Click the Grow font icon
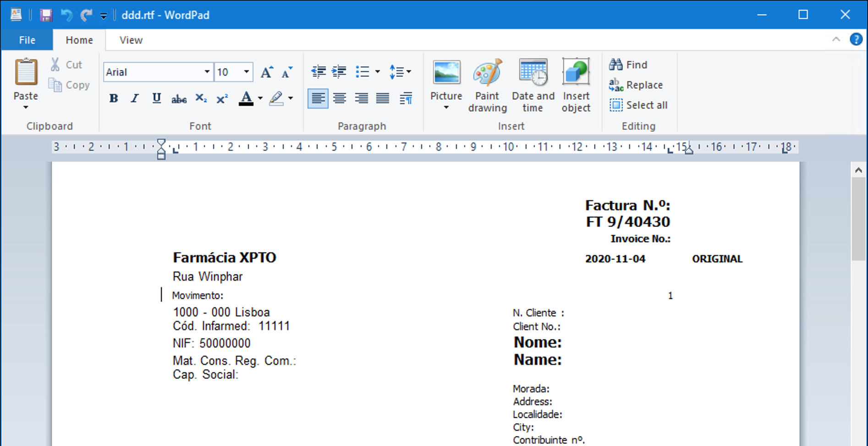This screenshot has height=446, width=868. (x=266, y=72)
